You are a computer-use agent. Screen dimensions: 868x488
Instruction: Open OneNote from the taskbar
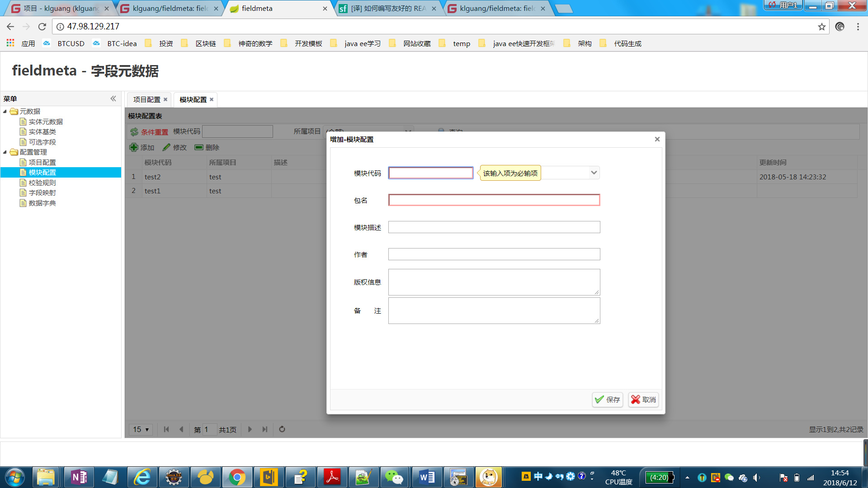point(79,477)
